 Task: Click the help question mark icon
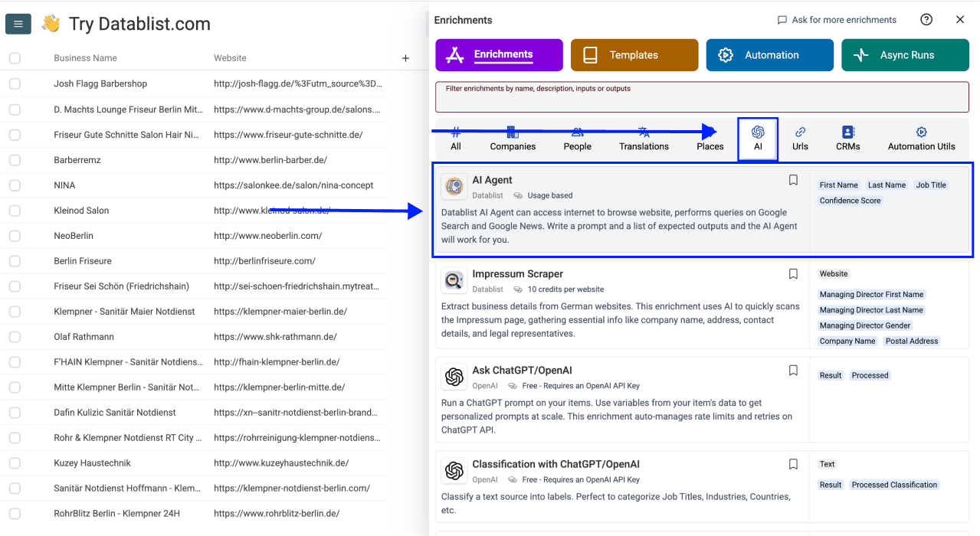926,19
